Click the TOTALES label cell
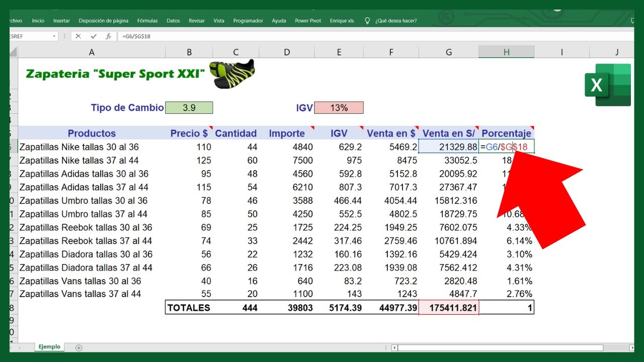This screenshot has width=644, height=362. (x=189, y=308)
